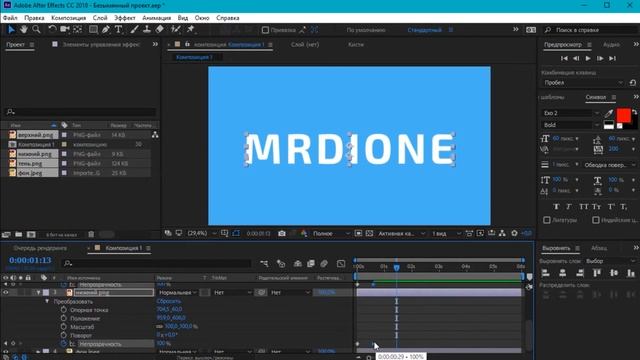Open the Нормальная blend mode dropdown of нижний.png
The image size is (640, 360).
[178, 293]
